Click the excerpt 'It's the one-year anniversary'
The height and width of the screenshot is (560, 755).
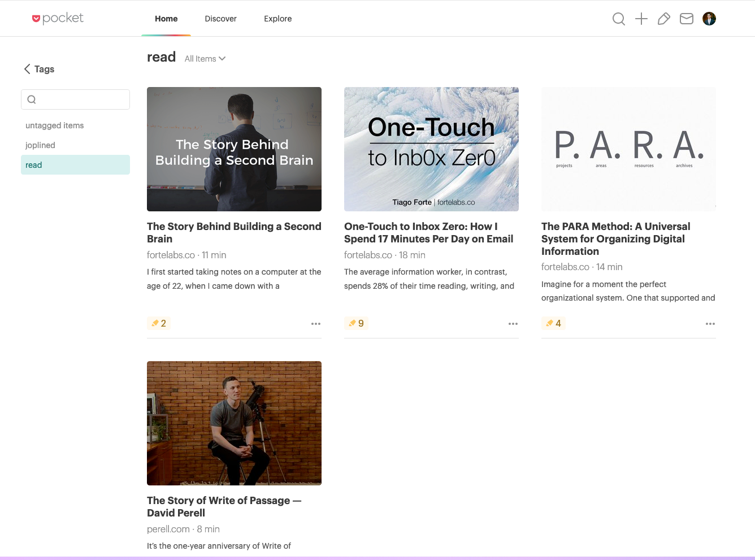coord(219,546)
